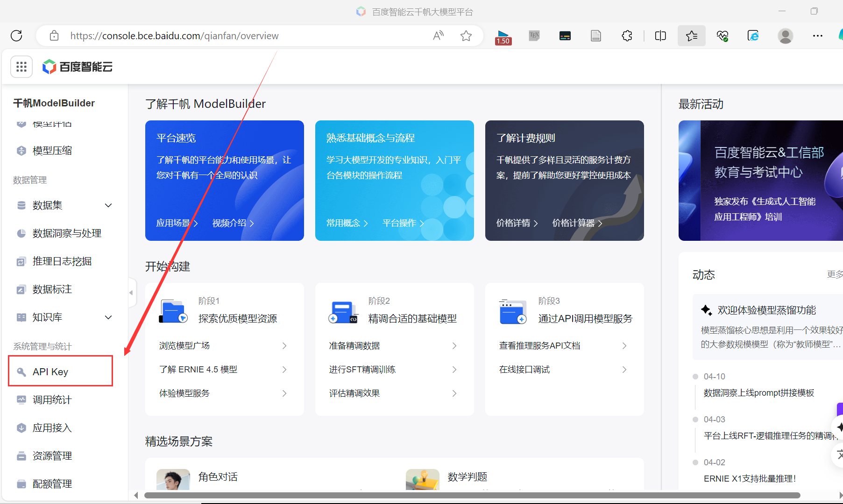Open the 价格详情 link
Viewport: 843px width, 504px height.
pyautogui.click(x=517, y=223)
